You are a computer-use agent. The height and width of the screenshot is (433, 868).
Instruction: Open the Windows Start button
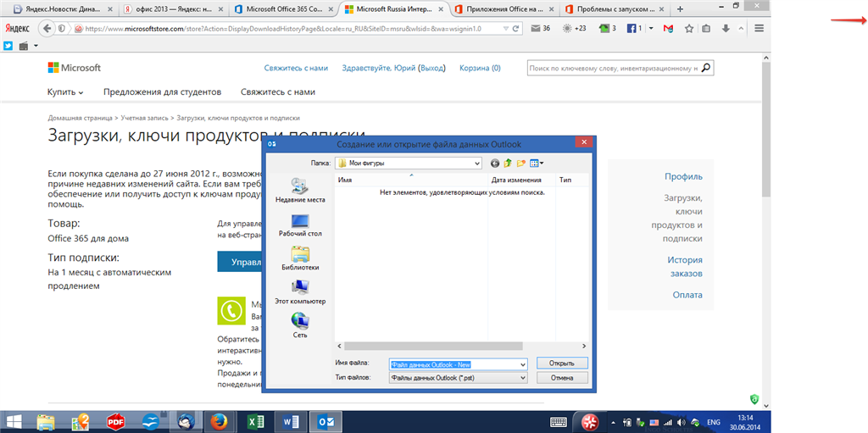point(14,422)
